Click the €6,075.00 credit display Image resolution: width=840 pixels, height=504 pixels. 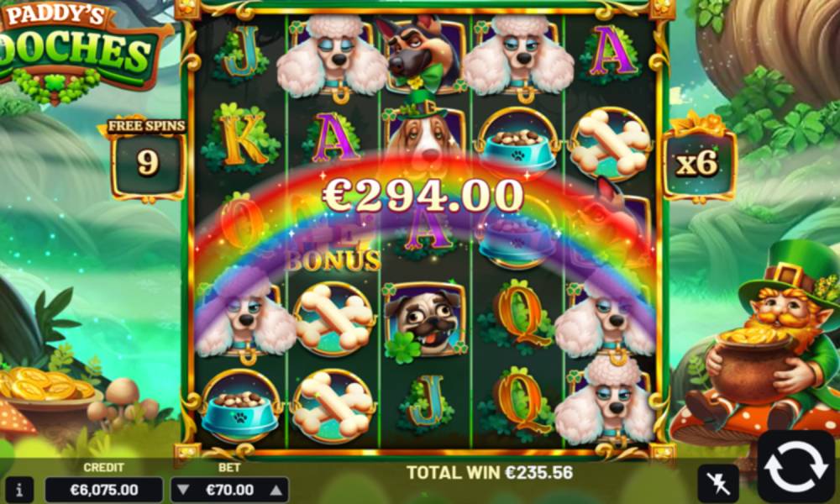point(104,490)
